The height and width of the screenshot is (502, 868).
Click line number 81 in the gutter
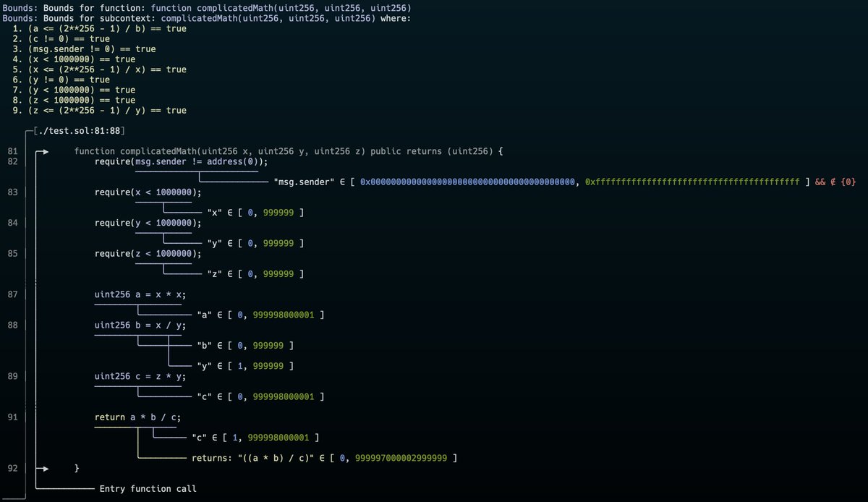(12, 151)
